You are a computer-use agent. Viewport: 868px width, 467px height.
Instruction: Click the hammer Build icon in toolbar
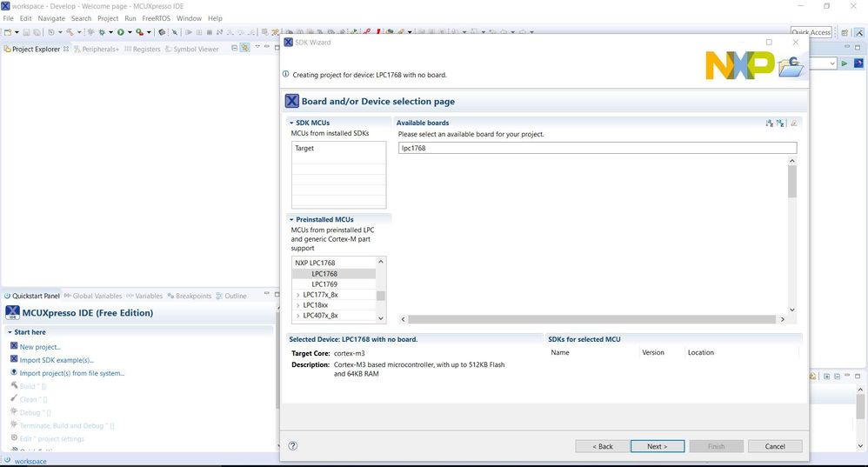tap(70, 32)
